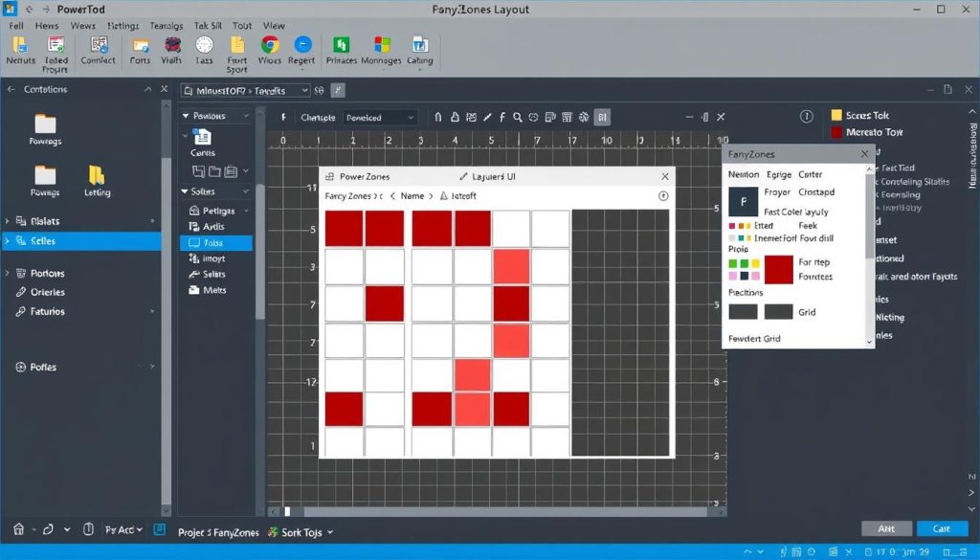Screen dimensions: 980x560
Task: Click the padlock icon in editor toolbar
Action: click(x=455, y=117)
